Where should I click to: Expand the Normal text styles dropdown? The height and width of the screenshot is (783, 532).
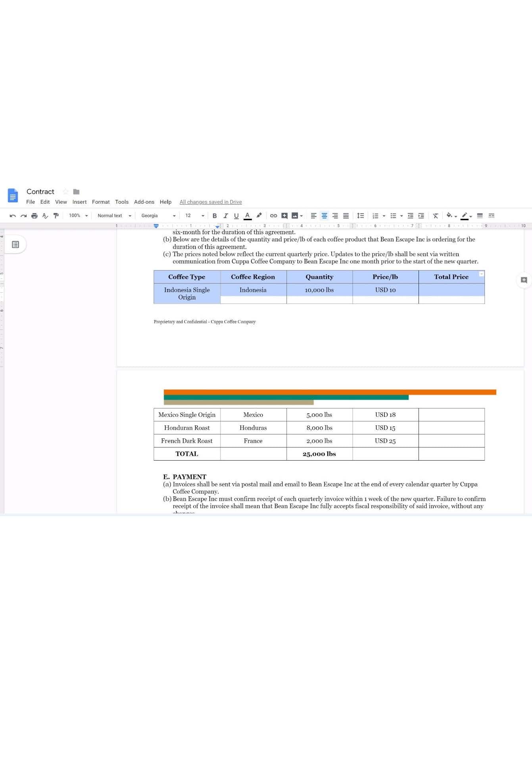(x=114, y=216)
